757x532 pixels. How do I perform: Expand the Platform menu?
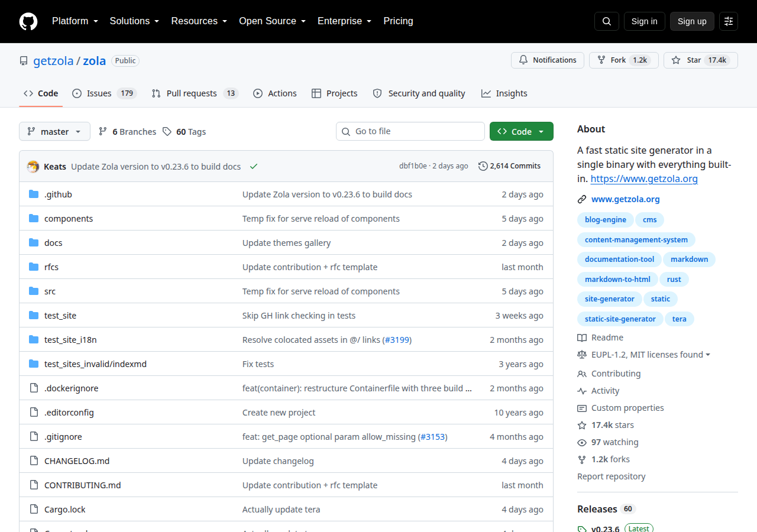click(75, 21)
